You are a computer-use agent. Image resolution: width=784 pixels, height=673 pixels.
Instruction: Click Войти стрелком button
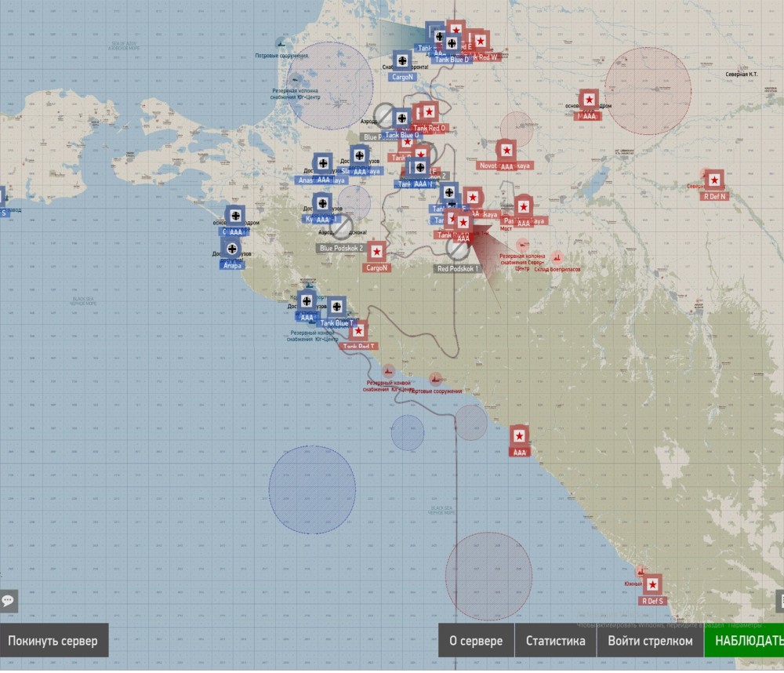click(650, 641)
